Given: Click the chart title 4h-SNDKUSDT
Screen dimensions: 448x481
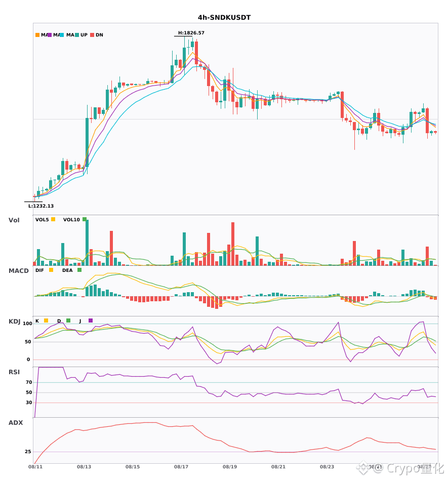Looking at the screenshot, I should click(224, 18).
